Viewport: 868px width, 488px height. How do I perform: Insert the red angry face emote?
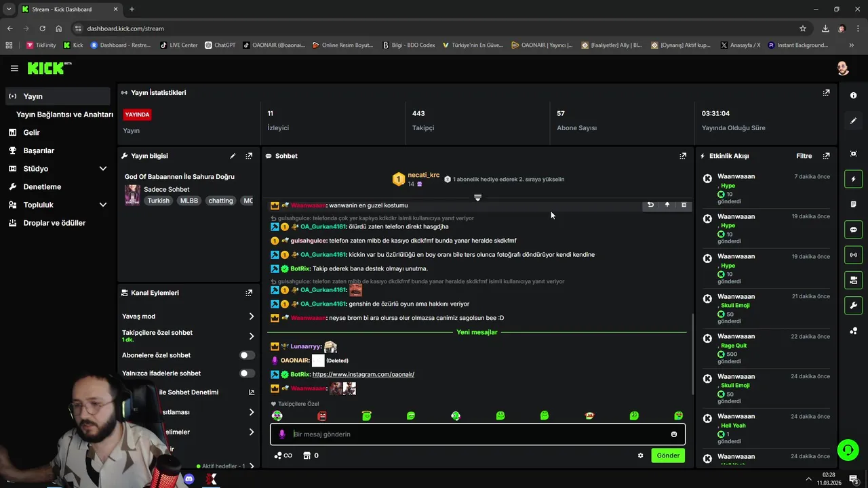(322, 415)
